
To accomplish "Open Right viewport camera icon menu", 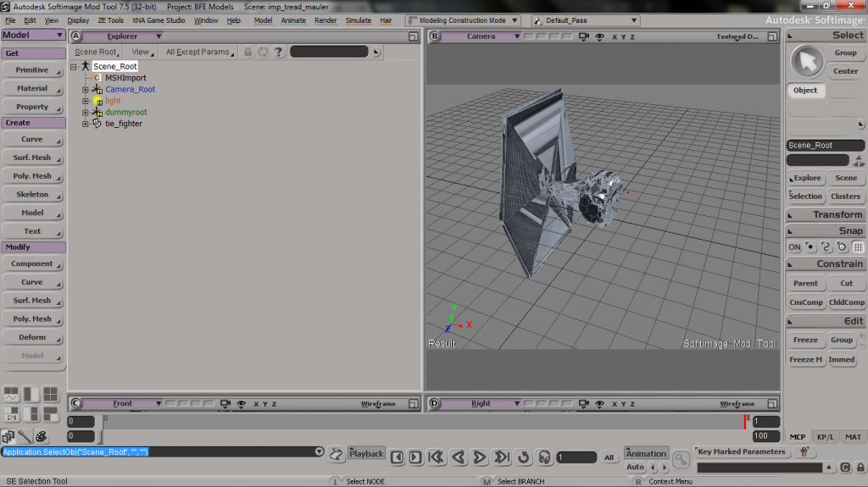I will point(583,403).
